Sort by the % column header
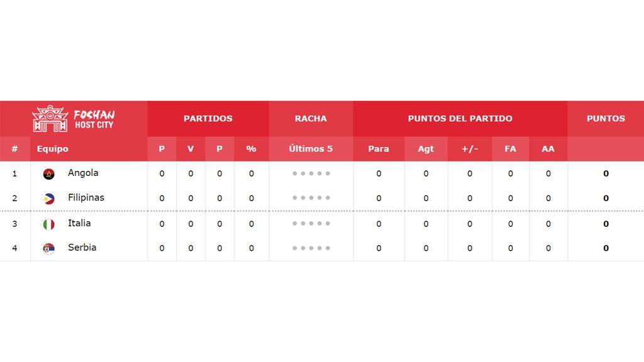This screenshot has height=362, width=644. point(252,149)
